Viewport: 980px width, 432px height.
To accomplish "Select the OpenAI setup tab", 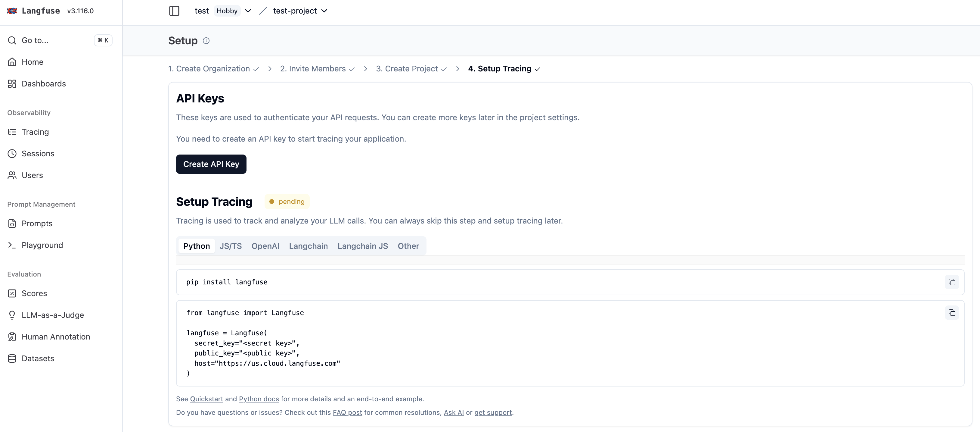I will (x=265, y=246).
